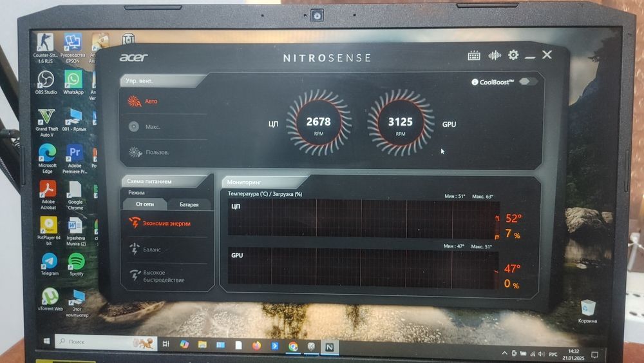Open OBS Studio desktop icon
644x363 pixels.
46,83
